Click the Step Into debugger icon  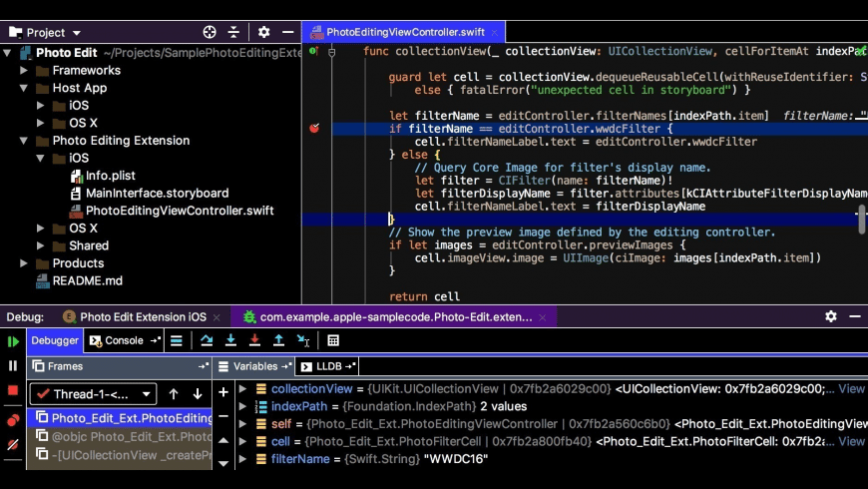point(230,340)
